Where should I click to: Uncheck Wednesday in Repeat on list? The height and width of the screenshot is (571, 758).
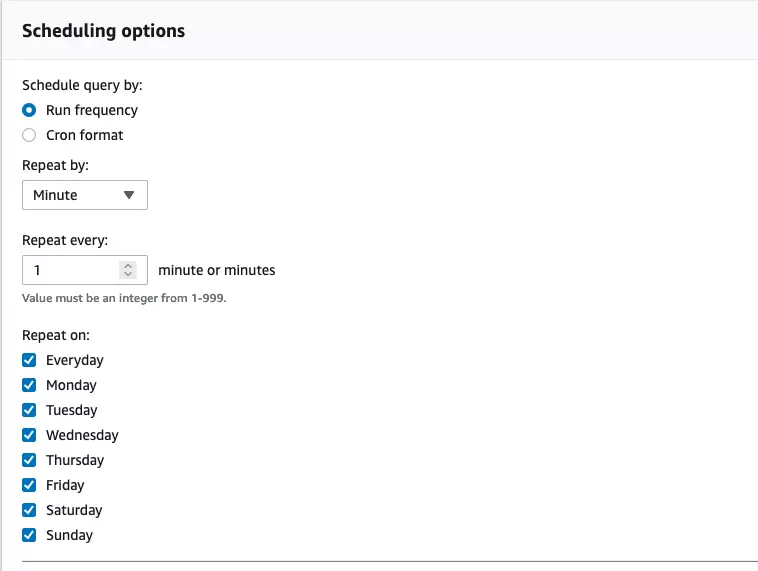[x=29, y=435]
